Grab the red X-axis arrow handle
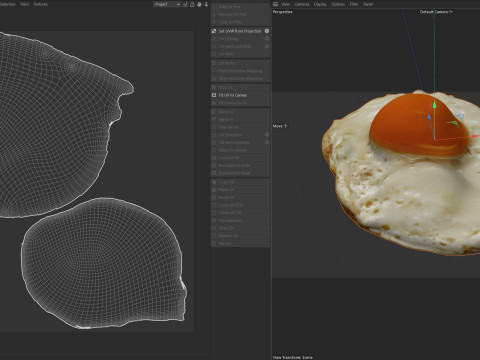 (x=476, y=136)
